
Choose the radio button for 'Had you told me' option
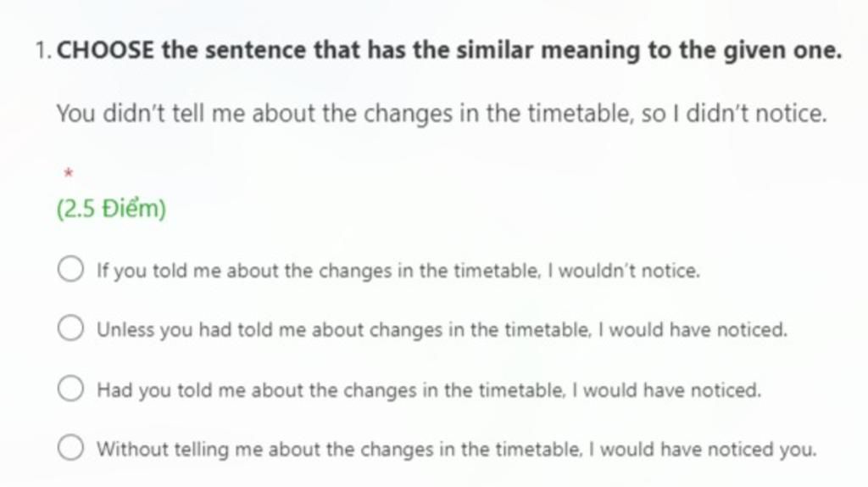(70, 388)
